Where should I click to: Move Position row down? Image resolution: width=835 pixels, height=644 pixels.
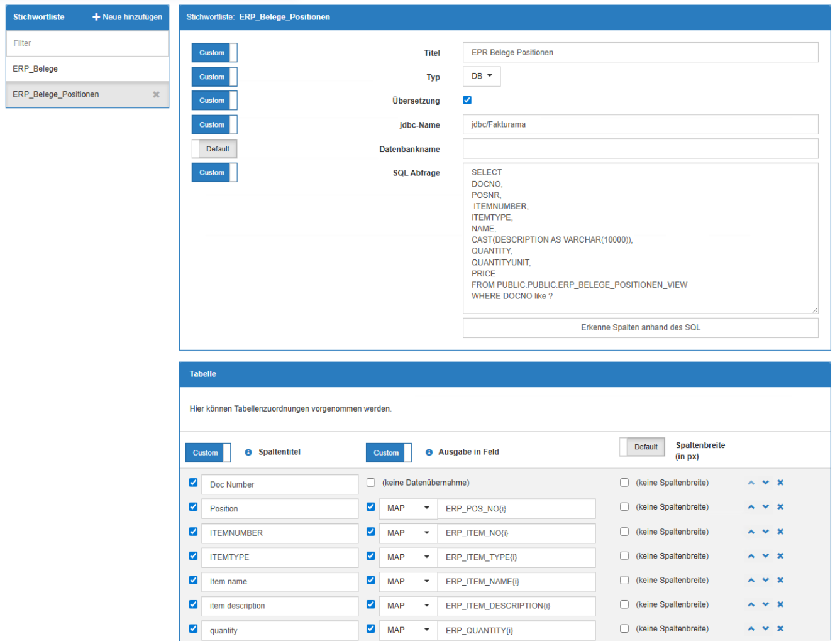766,507
